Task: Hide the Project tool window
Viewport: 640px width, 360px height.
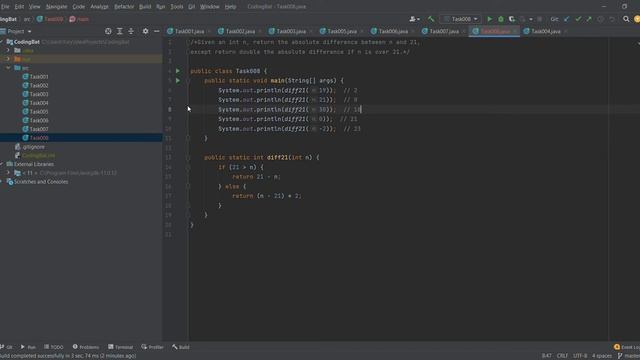Action: [x=157, y=31]
